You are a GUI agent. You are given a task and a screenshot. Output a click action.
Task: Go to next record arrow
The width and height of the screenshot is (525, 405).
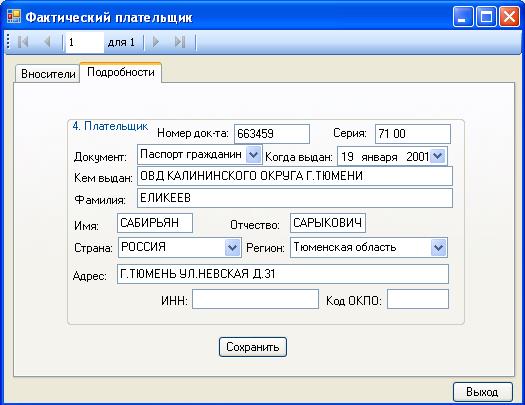click(155, 42)
